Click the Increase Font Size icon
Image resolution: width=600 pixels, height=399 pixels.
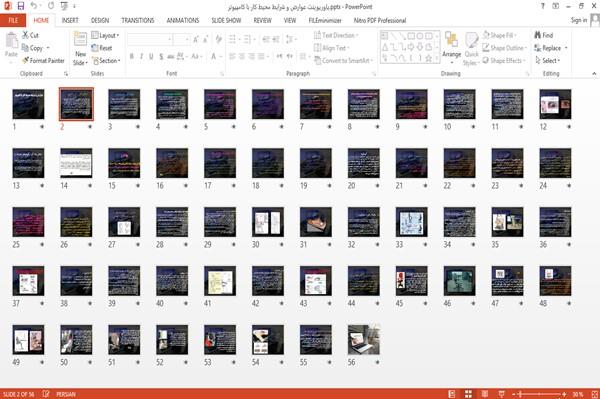tap(196, 39)
